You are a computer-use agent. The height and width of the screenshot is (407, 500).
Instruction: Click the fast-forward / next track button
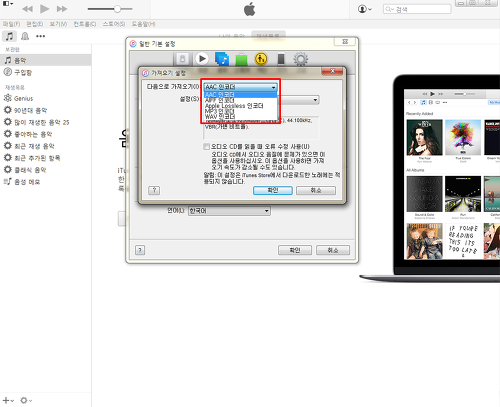[x=62, y=9]
